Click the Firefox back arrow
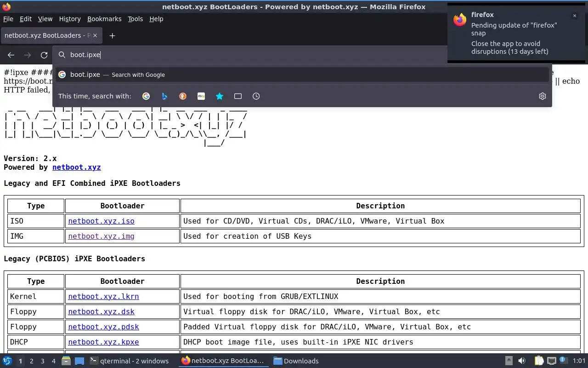This screenshot has width=588, height=368. point(11,55)
